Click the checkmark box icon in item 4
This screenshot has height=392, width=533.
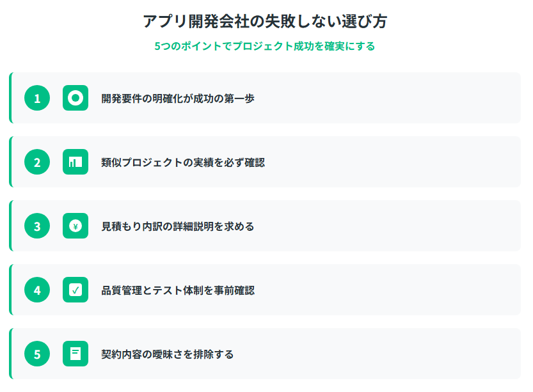(76, 290)
